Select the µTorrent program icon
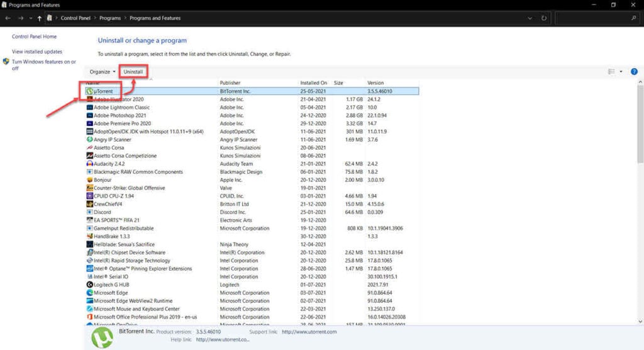The height and width of the screenshot is (350, 644). tap(89, 91)
